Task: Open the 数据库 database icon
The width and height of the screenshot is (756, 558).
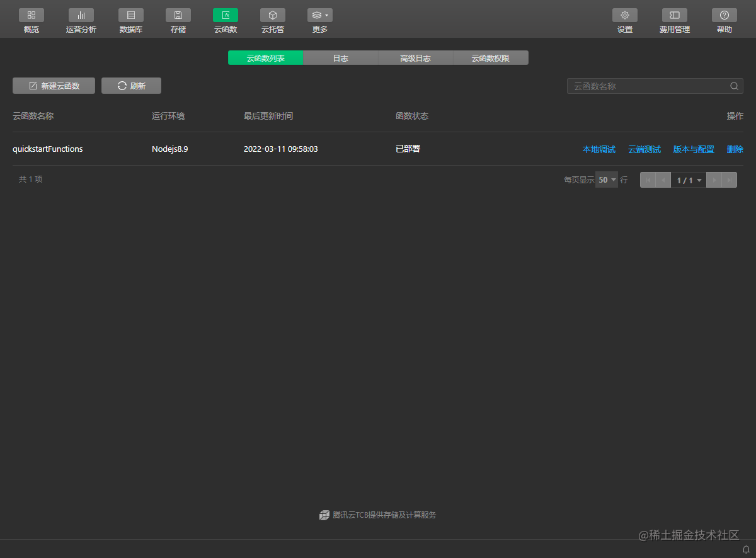Action: (131, 15)
